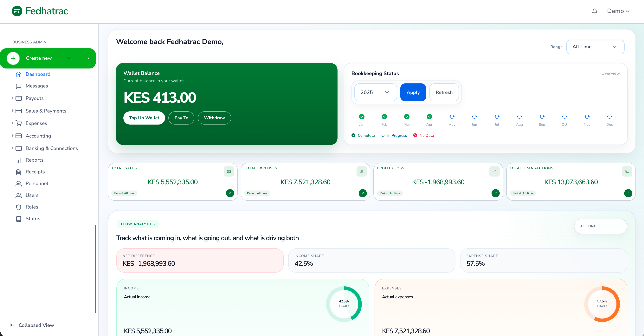The width and height of the screenshot is (644, 336).
Task: Expand the Payouts menu section
Action: coord(12,98)
